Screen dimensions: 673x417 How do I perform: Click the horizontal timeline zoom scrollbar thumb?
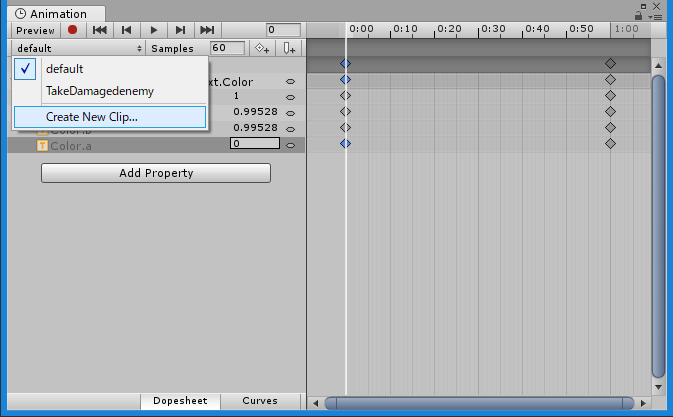[x=479, y=403]
